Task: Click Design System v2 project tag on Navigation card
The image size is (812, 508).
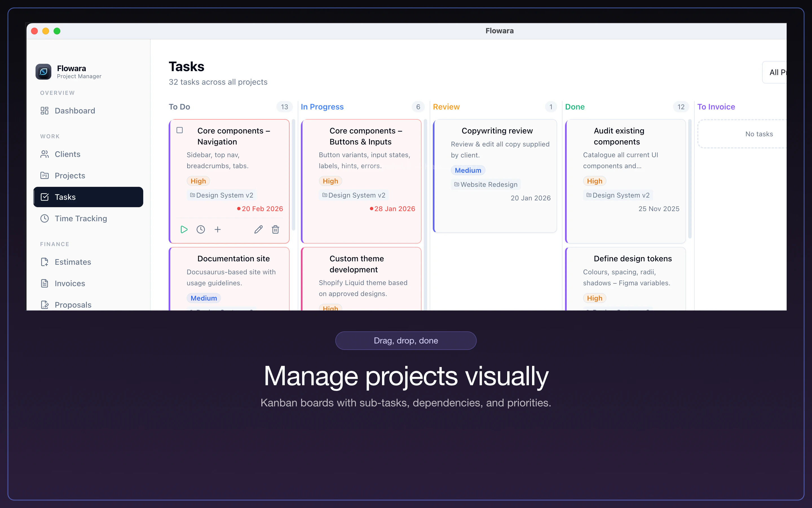Action: [221, 195]
